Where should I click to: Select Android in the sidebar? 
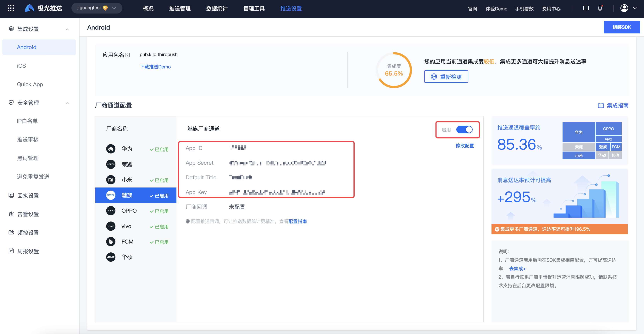coord(39,47)
